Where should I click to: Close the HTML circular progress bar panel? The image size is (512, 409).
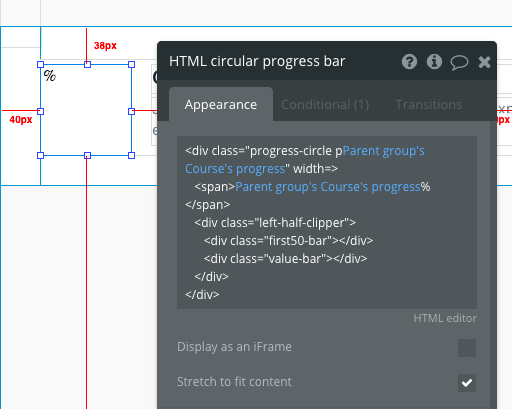coord(484,62)
